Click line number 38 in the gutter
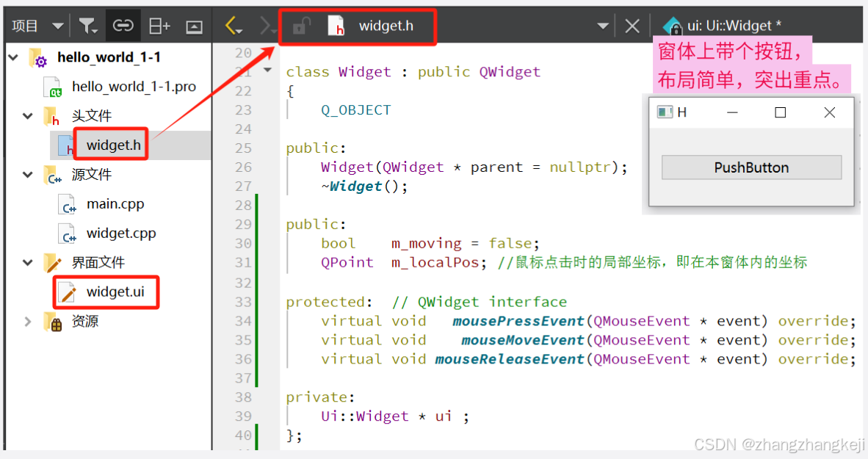Viewport: 868px width, 459px height. click(243, 397)
